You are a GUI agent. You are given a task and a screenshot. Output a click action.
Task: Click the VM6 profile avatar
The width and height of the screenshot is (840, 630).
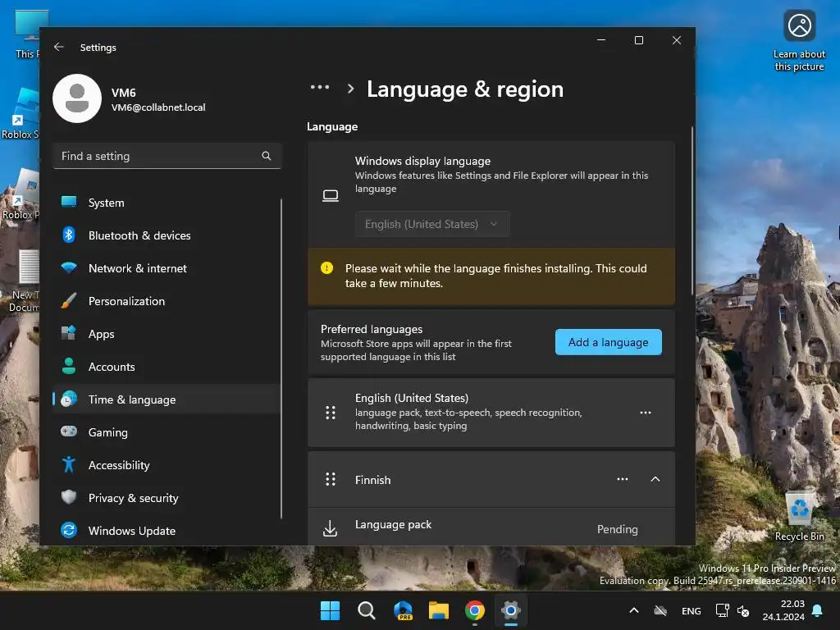pyautogui.click(x=77, y=98)
